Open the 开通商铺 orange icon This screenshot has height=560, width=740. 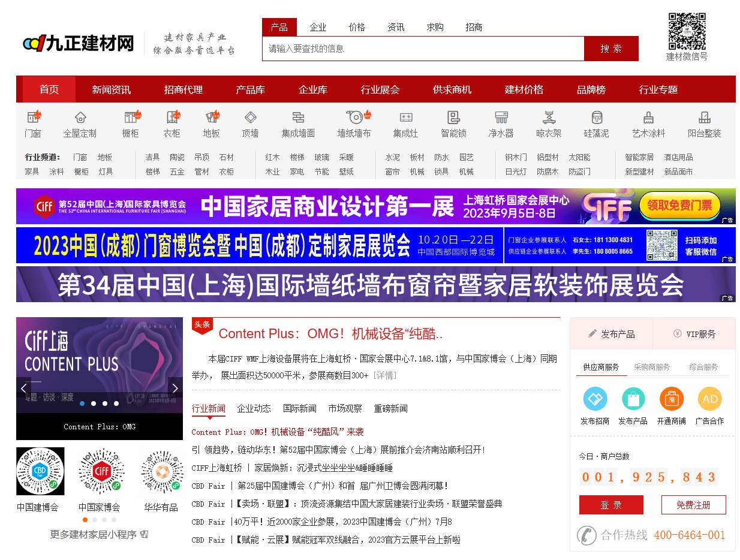pos(672,399)
